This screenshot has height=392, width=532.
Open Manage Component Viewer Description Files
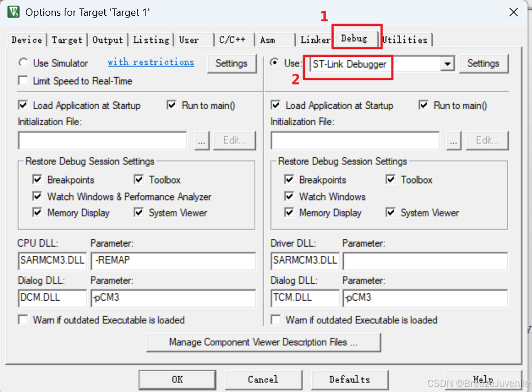264,342
